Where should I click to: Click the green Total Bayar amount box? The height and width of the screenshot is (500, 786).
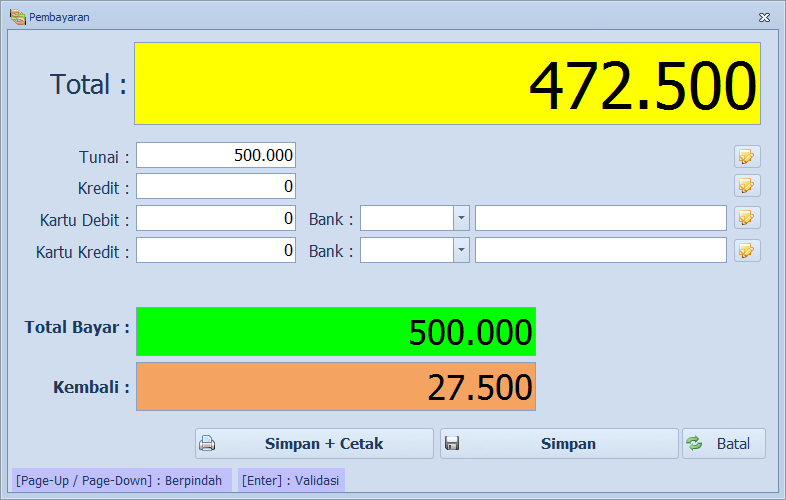tap(336, 332)
